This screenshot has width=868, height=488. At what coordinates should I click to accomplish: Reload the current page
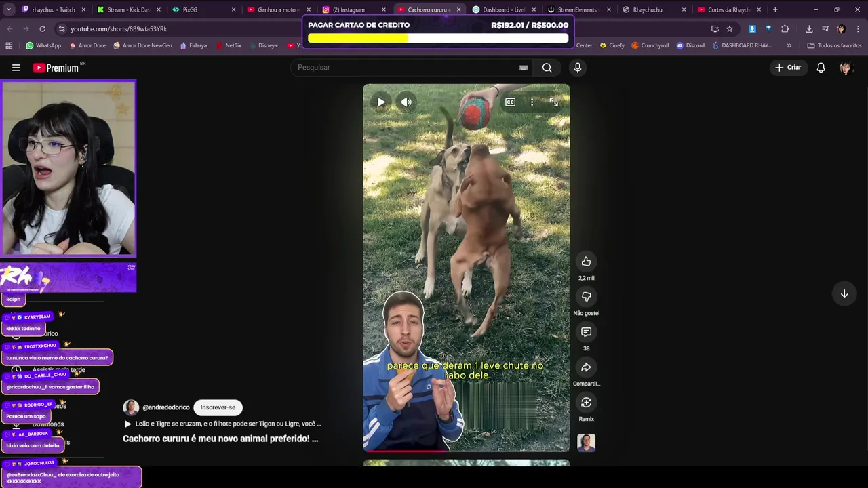tap(42, 28)
